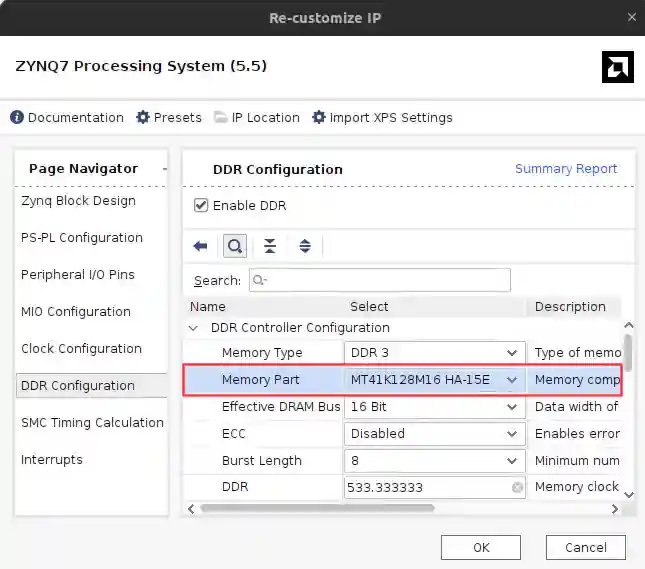Click the collapse all icon
The height and width of the screenshot is (569, 645).
(270, 246)
